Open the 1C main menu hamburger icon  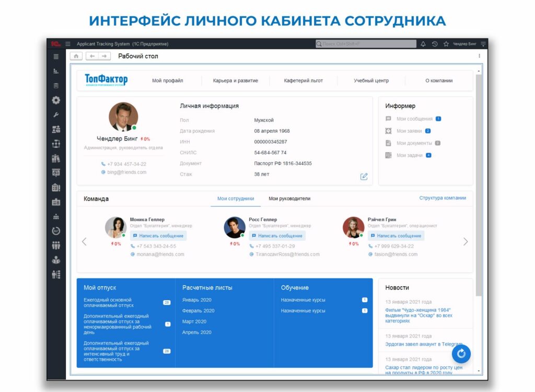tap(68, 44)
